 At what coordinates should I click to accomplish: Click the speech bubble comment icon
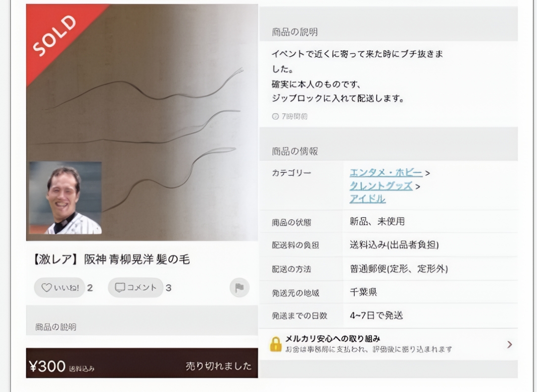click(119, 287)
